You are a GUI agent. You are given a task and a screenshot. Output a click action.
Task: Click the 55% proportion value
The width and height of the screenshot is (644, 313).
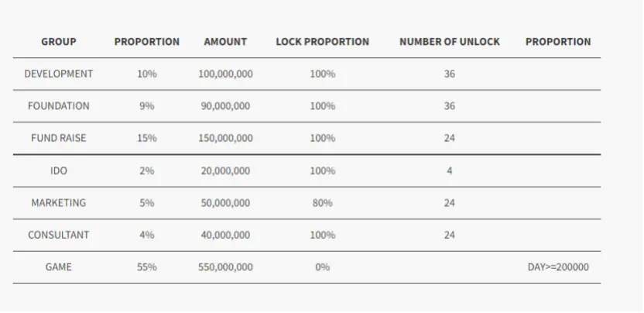coord(147,267)
